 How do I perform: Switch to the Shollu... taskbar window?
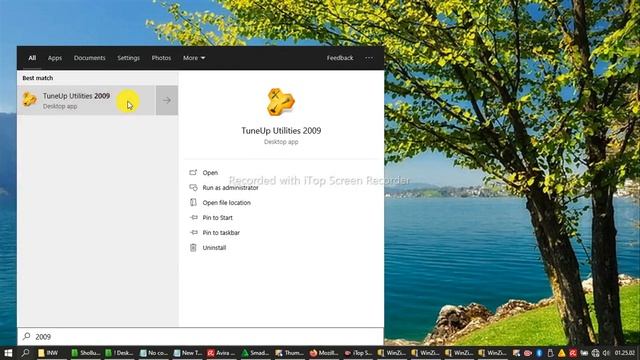tap(85, 353)
